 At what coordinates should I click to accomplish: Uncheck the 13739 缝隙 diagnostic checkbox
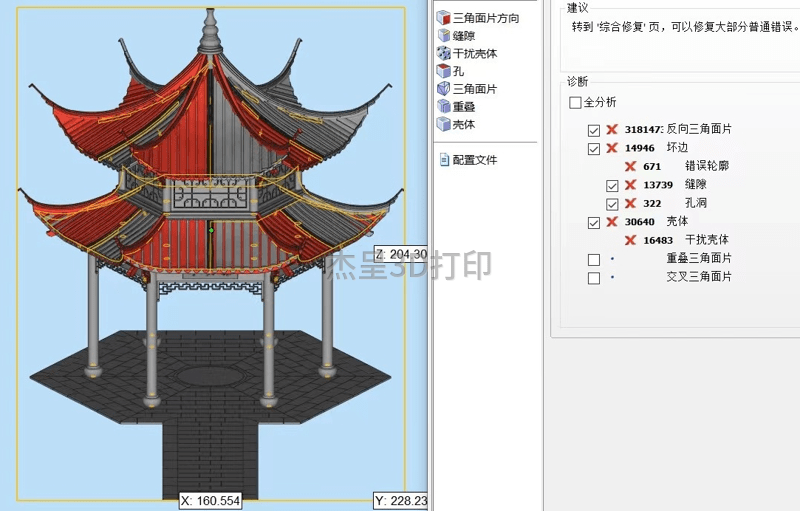click(612, 185)
